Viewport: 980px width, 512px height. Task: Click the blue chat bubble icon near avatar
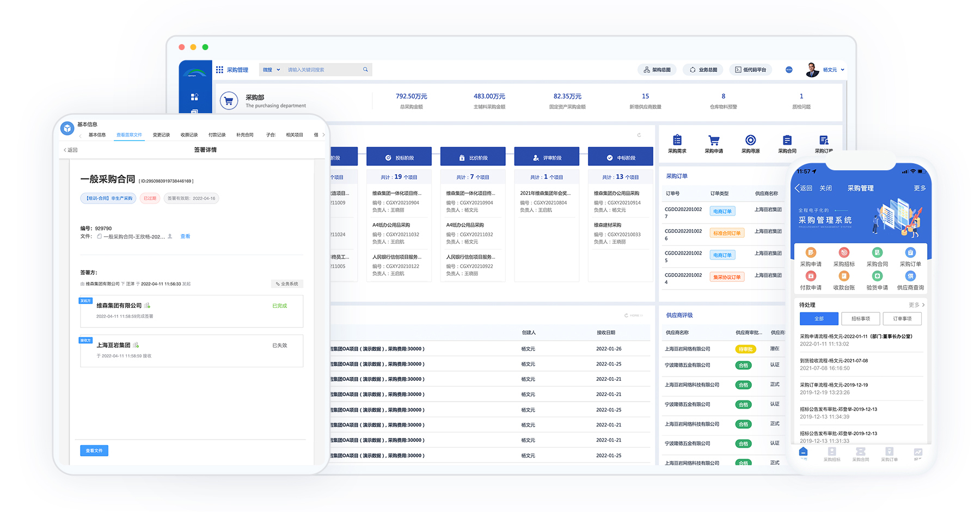[x=789, y=70]
